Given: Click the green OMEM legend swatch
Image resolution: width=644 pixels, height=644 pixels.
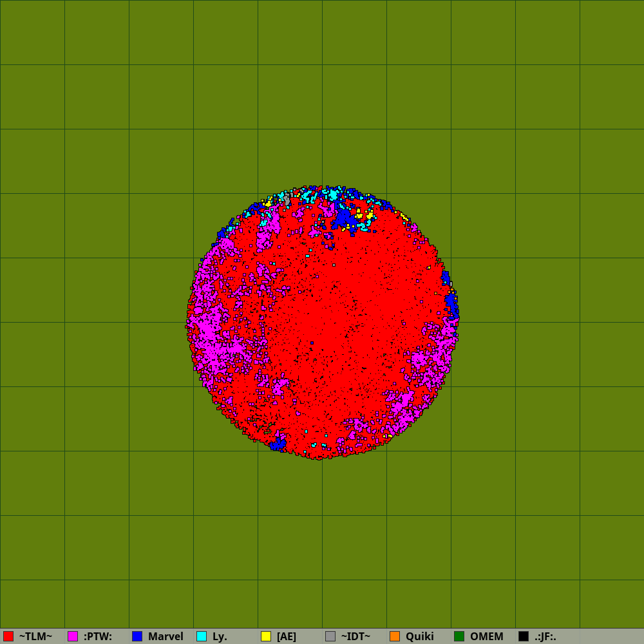Looking at the screenshot, I should point(459,636).
